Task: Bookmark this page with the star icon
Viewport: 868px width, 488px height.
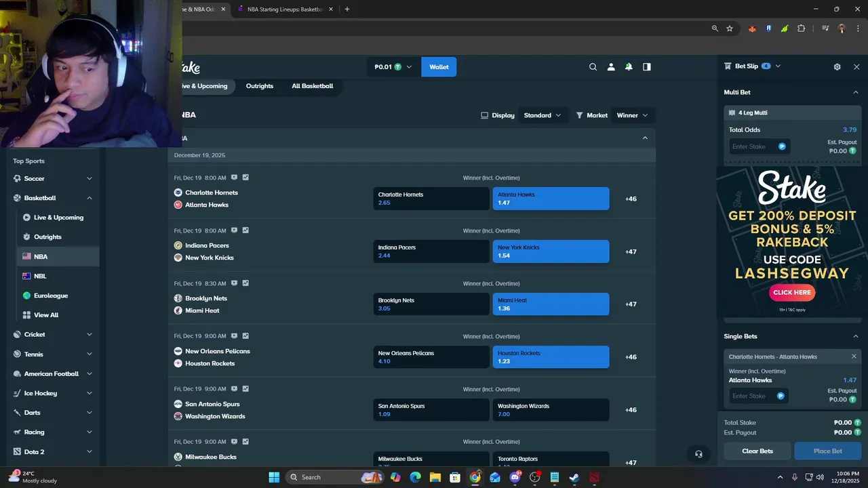Action: (730, 28)
